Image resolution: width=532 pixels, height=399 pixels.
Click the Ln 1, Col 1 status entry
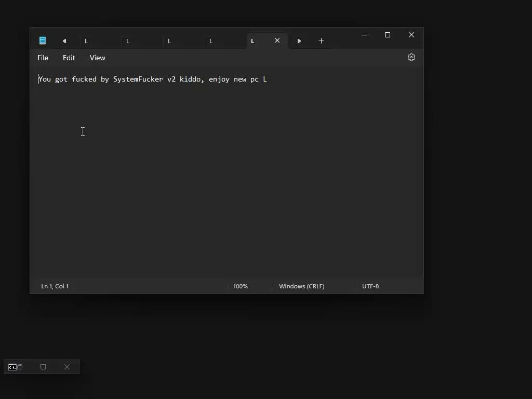(55, 286)
